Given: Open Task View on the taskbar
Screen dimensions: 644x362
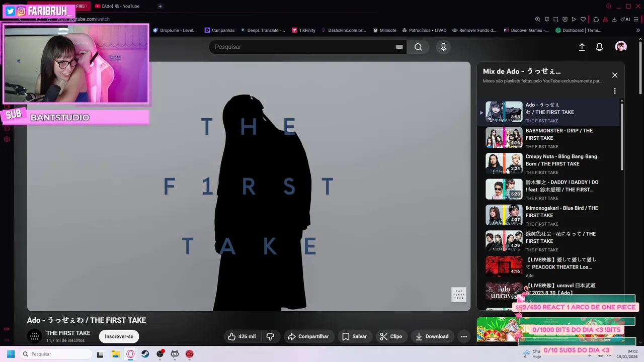Looking at the screenshot, I should [x=100, y=354].
